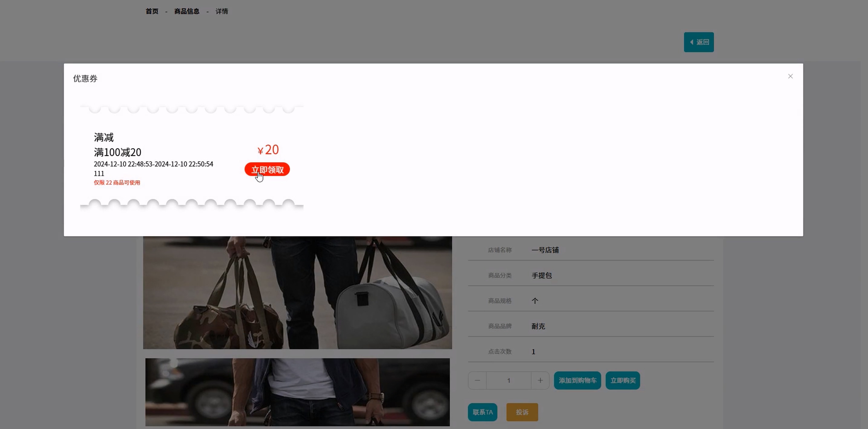Screen dimensions: 868x429
Task: Decrease quantity with minus icon
Action: click(x=477, y=381)
